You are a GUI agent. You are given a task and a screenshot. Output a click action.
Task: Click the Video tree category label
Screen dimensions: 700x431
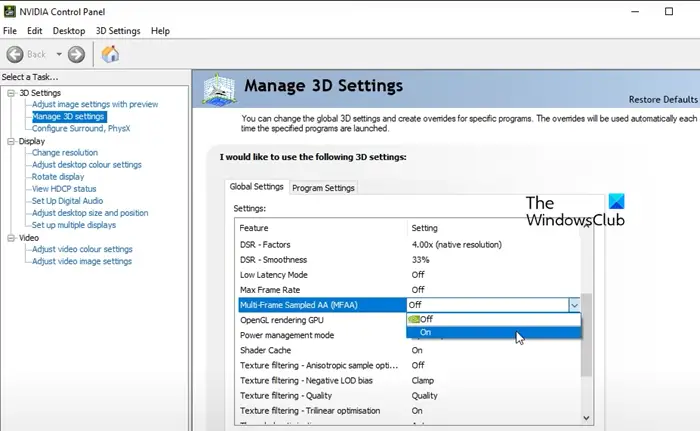point(29,238)
